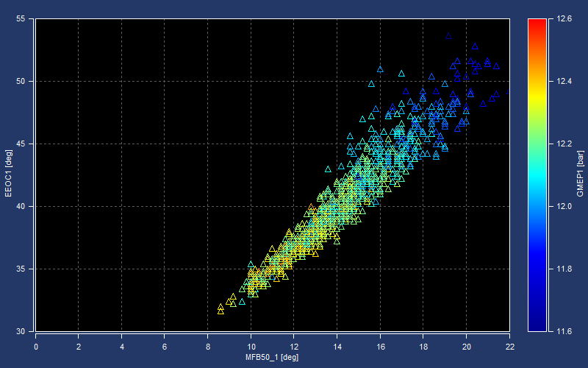Viewport: 588px width, 368px height.
Task: Click the x-axis tick label 0
Action: (35, 344)
